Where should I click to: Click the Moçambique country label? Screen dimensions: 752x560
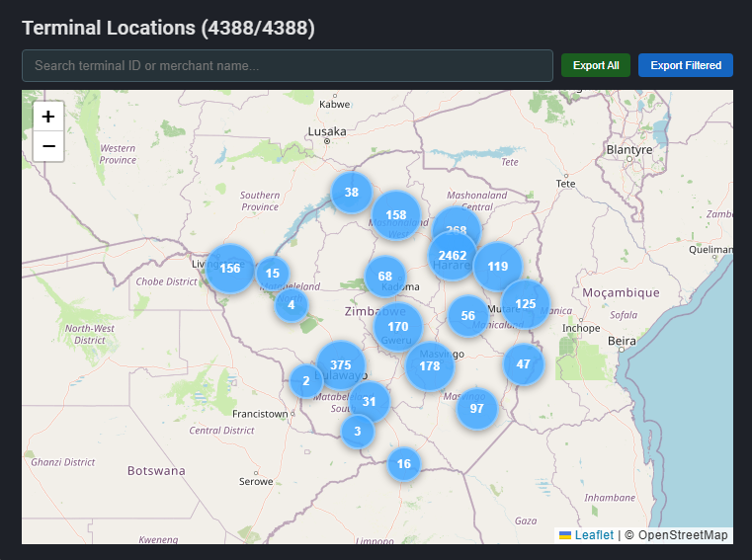click(x=622, y=293)
